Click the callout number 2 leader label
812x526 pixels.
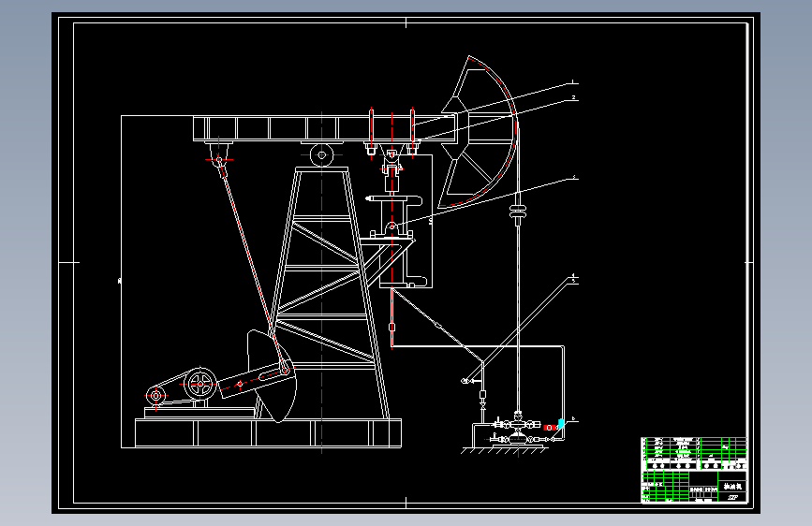[x=573, y=97]
